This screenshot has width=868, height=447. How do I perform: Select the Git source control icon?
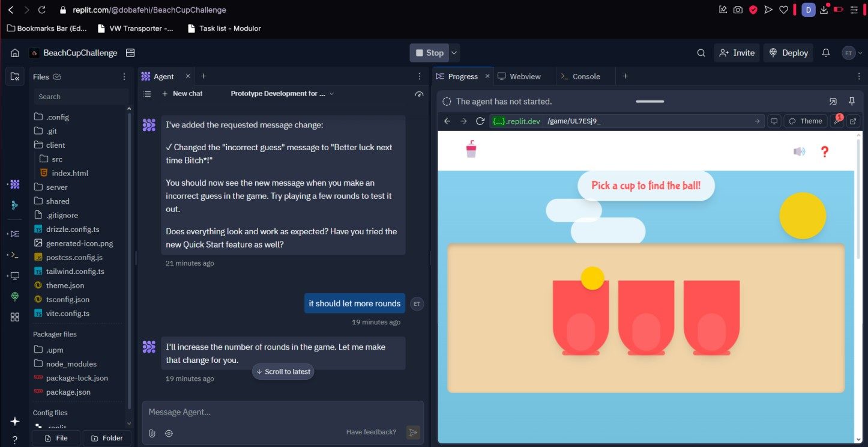click(x=14, y=205)
